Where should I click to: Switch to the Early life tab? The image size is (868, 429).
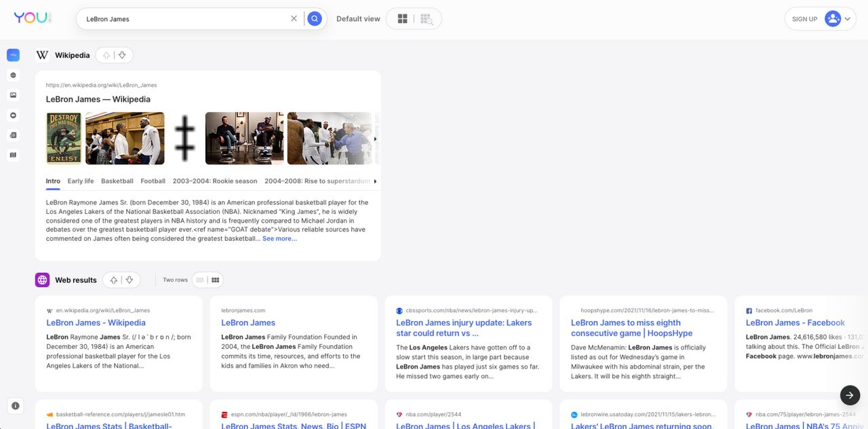point(81,181)
